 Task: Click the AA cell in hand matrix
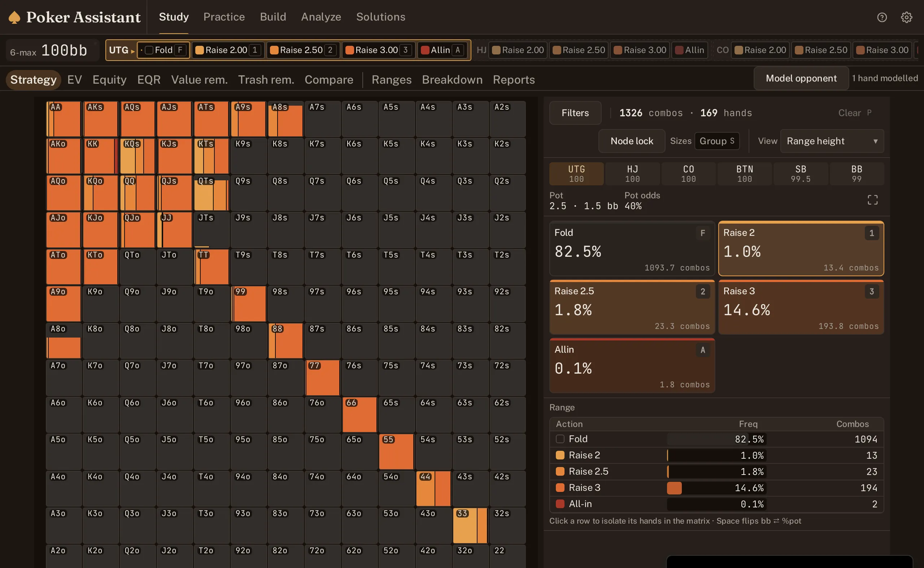pos(64,119)
